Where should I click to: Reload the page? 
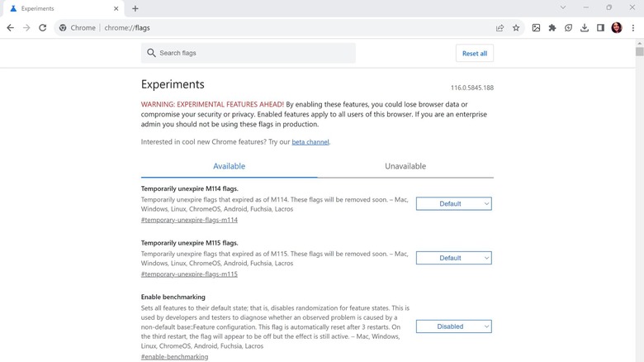(42, 27)
